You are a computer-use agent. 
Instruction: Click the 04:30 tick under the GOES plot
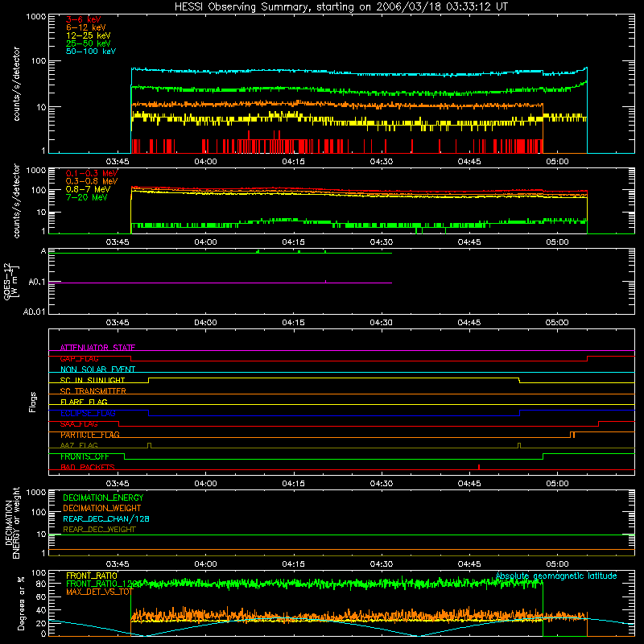point(381,323)
